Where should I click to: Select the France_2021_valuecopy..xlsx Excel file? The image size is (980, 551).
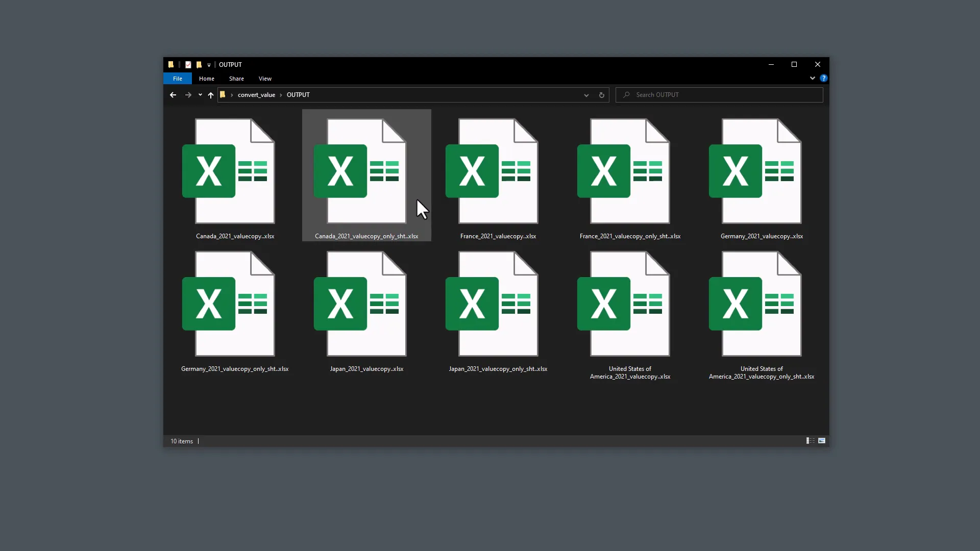pos(498,171)
